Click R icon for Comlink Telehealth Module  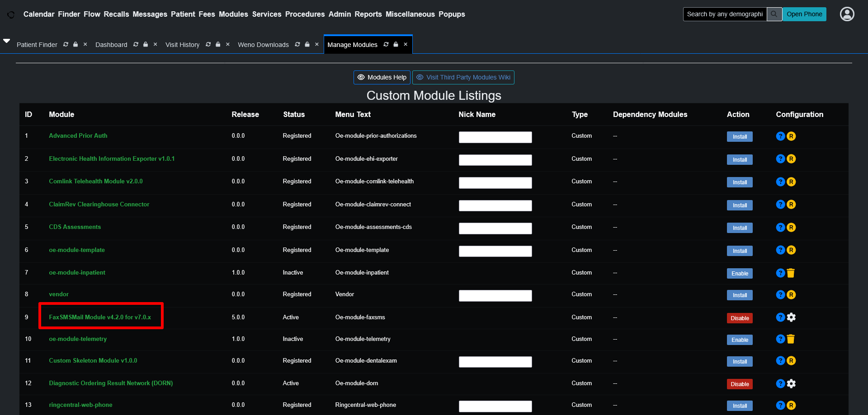[791, 182]
